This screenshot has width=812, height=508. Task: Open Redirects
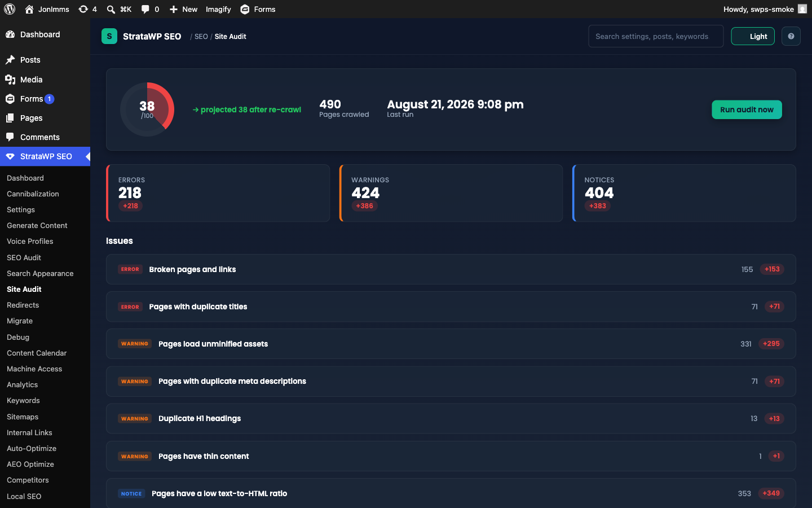pyautogui.click(x=23, y=305)
